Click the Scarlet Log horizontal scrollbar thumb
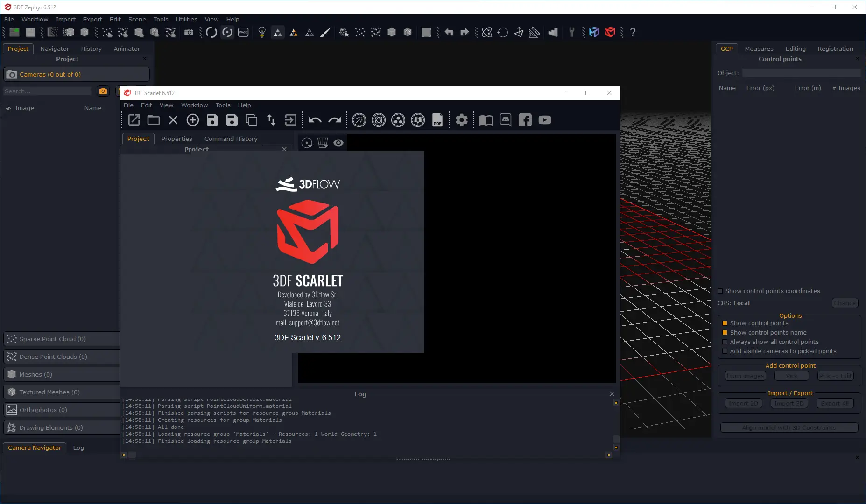 coord(133,455)
